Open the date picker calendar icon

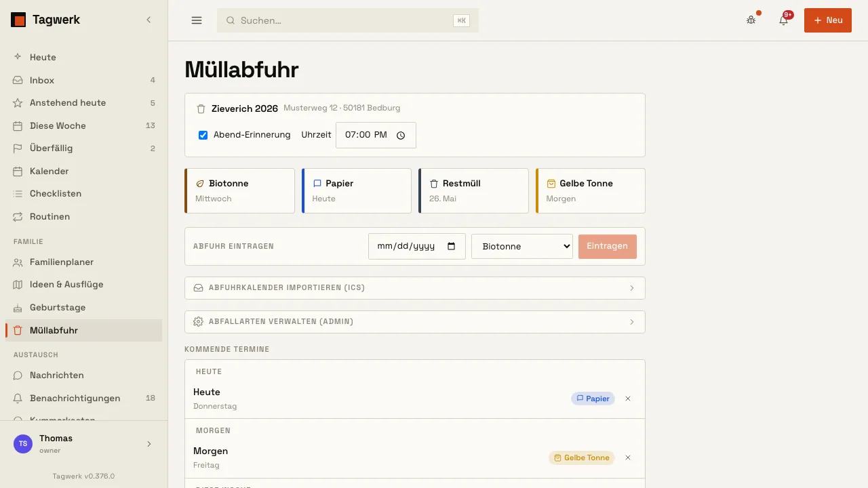[x=452, y=246]
